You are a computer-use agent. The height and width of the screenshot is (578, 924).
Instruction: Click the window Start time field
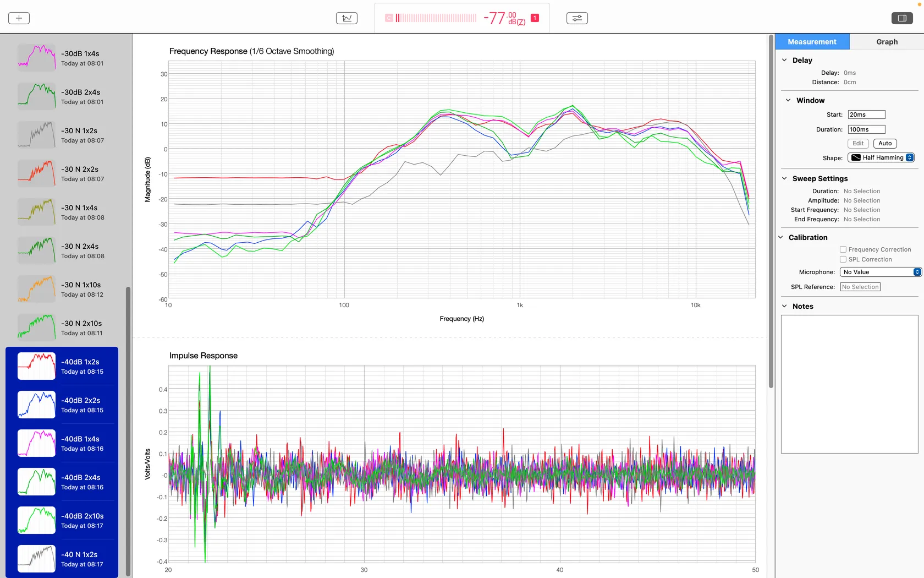pos(866,114)
